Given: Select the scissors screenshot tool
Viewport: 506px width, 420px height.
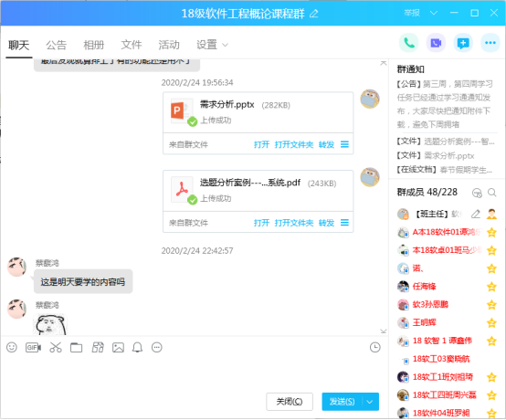Looking at the screenshot, I should pyautogui.click(x=56, y=348).
